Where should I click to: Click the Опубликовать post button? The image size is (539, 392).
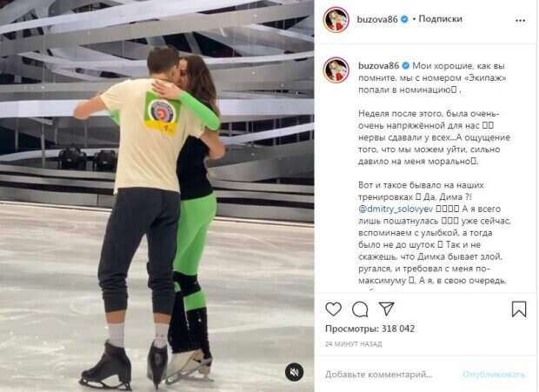(494, 375)
